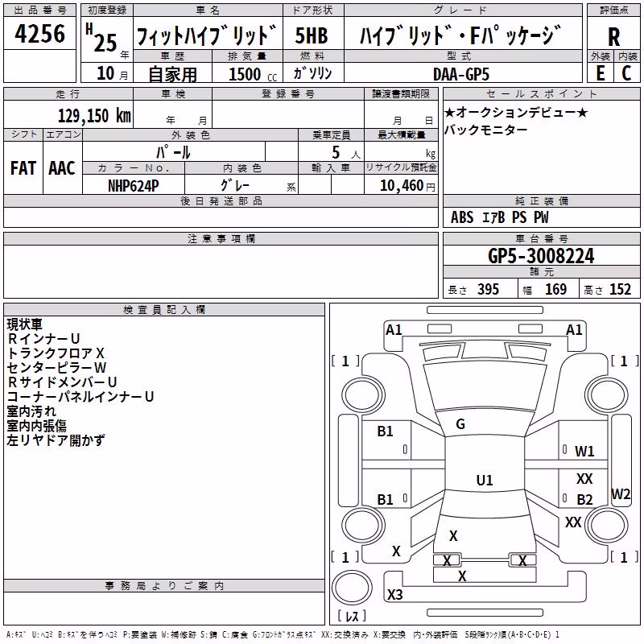This screenshot has height=644, width=644.
Task: Click the U1 mark on the roof
Action: [x=485, y=480]
